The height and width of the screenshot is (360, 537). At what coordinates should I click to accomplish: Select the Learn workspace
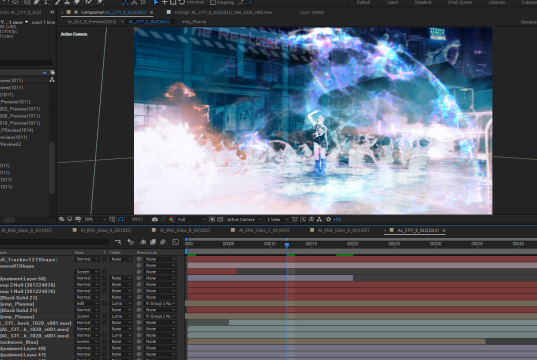coord(392,2)
